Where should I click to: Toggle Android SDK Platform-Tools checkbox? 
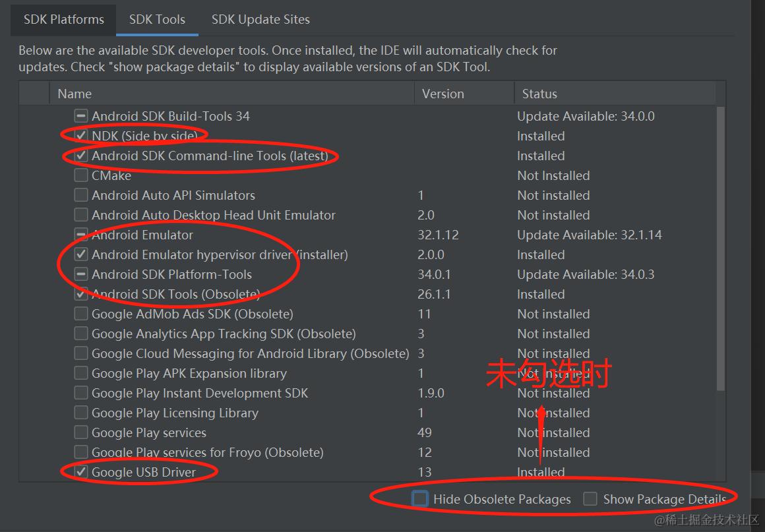81,274
